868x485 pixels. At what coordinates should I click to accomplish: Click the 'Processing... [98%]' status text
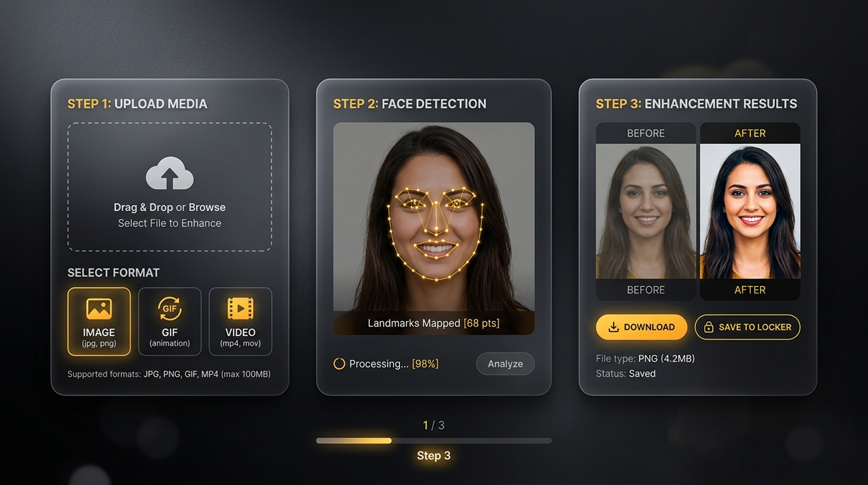394,364
